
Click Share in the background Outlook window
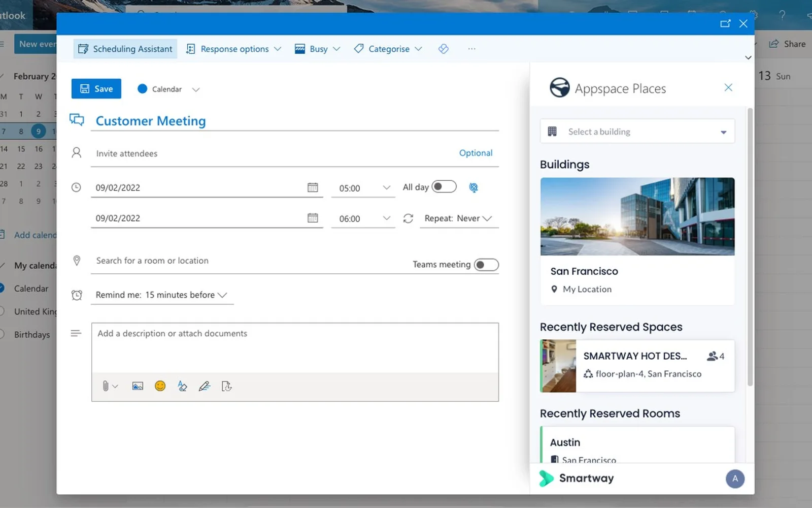point(788,44)
